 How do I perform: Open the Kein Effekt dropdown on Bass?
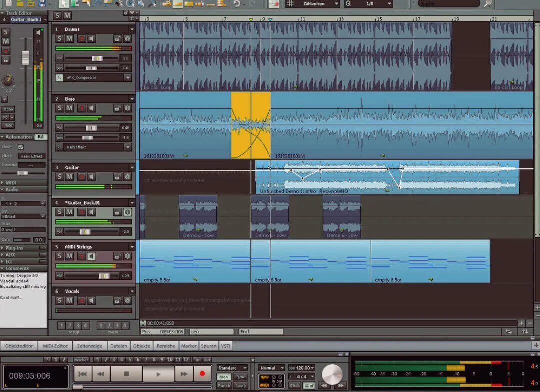pyautogui.click(x=128, y=147)
